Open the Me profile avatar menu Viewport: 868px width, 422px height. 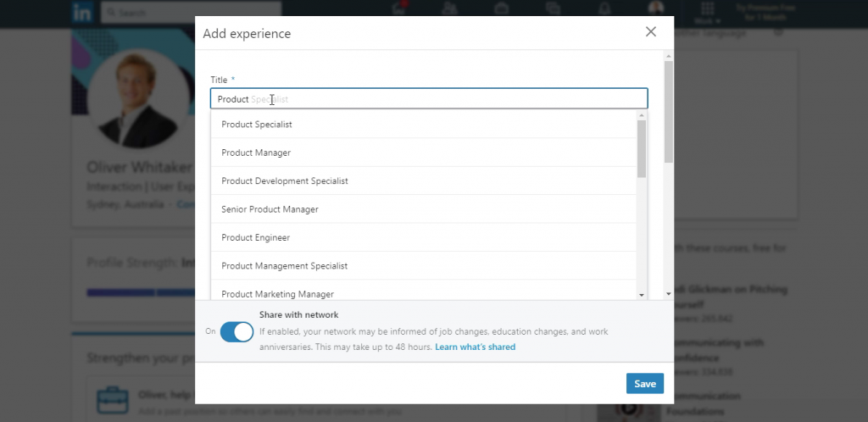[x=656, y=8]
